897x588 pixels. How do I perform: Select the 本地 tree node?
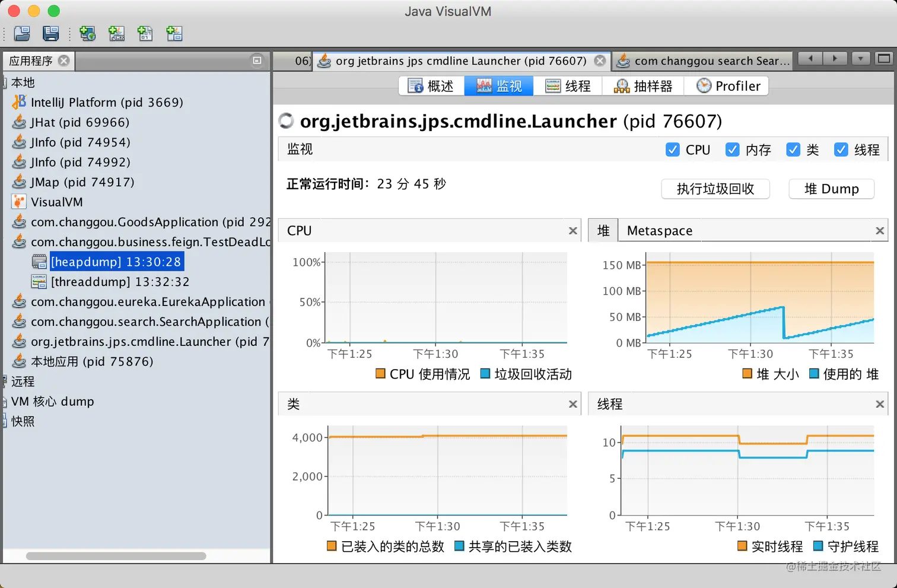[x=23, y=82]
